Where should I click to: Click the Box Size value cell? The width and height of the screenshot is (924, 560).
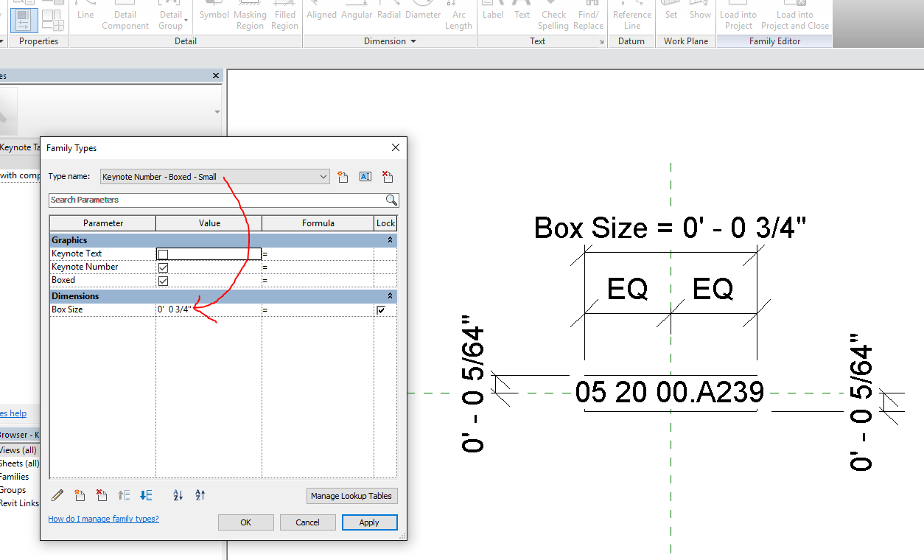pos(209,310)
